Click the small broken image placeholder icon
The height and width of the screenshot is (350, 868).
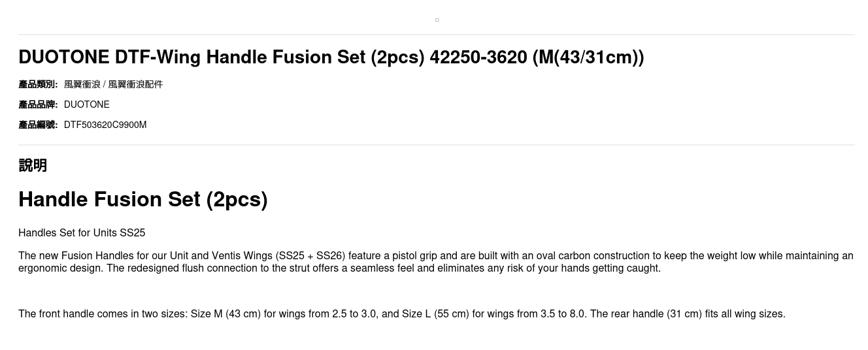437,20
